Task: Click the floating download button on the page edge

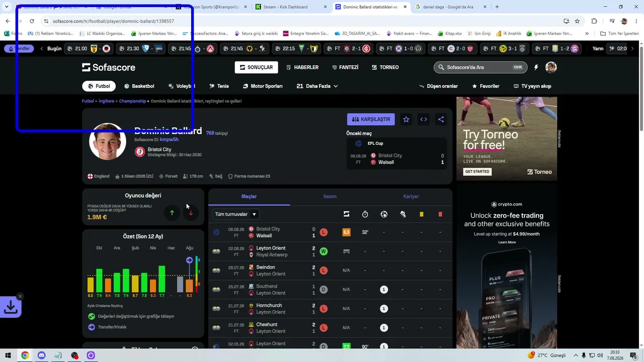Action: (11, 307)
